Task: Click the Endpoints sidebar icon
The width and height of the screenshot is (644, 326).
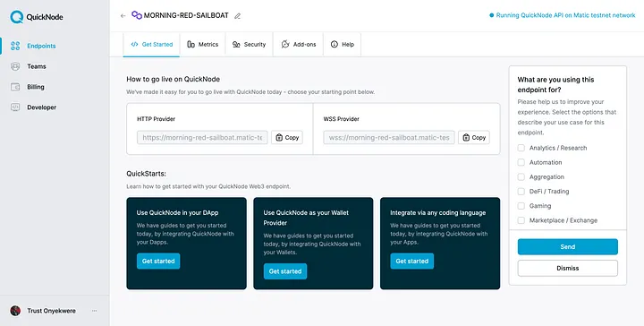Action: [x=15, y=46]
